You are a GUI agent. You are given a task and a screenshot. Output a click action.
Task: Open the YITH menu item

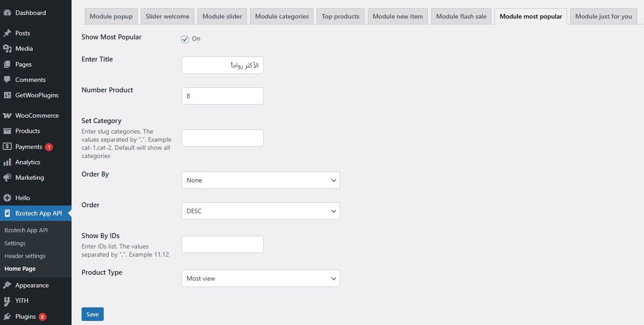(x=36, y=301)
